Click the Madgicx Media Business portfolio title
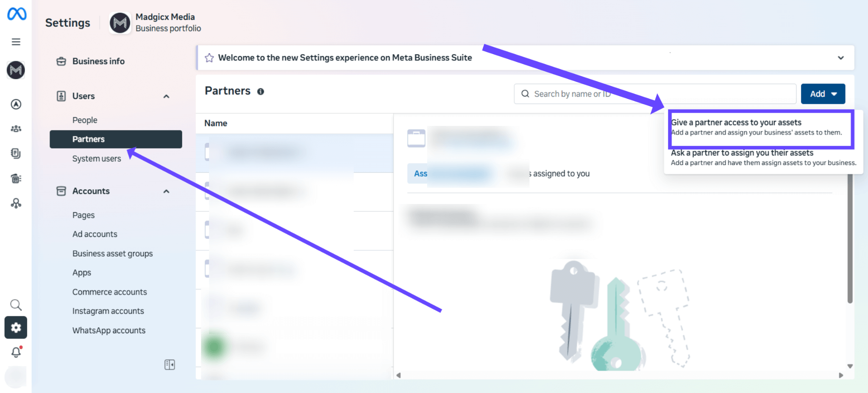868x393 pixels. click(168, 22)
